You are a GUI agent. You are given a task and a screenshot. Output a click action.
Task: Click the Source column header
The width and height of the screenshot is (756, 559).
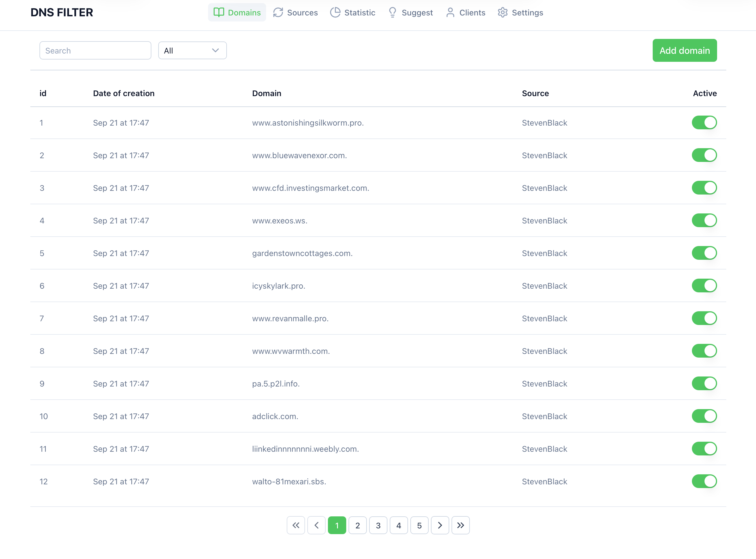click(535, 93)
